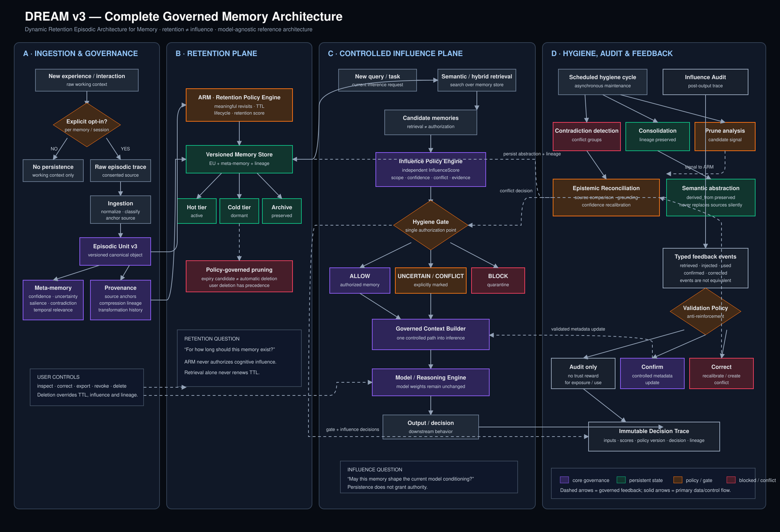Screen dimensions: 780x532
Task: Click the Dynamic Retention Episodic Architecture subtitle
Action: 169,30
